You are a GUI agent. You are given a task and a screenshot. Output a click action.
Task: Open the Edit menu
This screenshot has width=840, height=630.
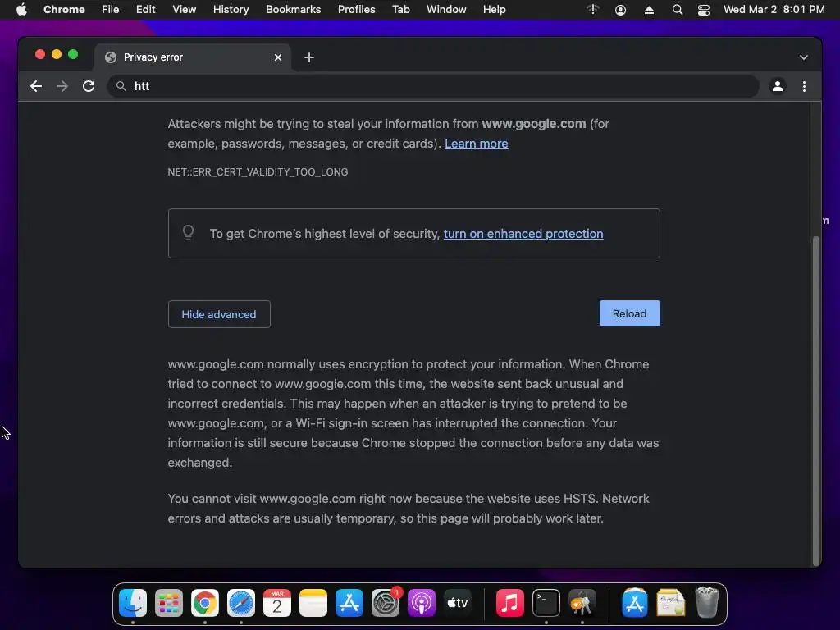(x=145, y=10)
